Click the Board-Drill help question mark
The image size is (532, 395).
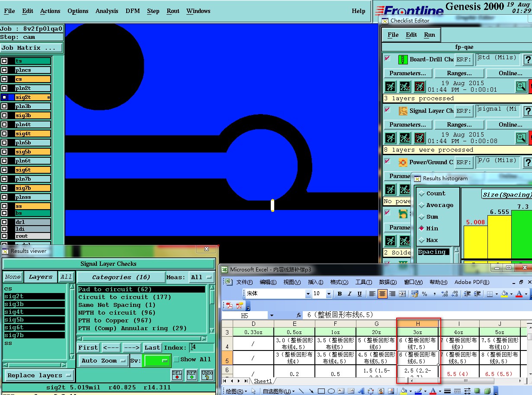pos(527,60)
